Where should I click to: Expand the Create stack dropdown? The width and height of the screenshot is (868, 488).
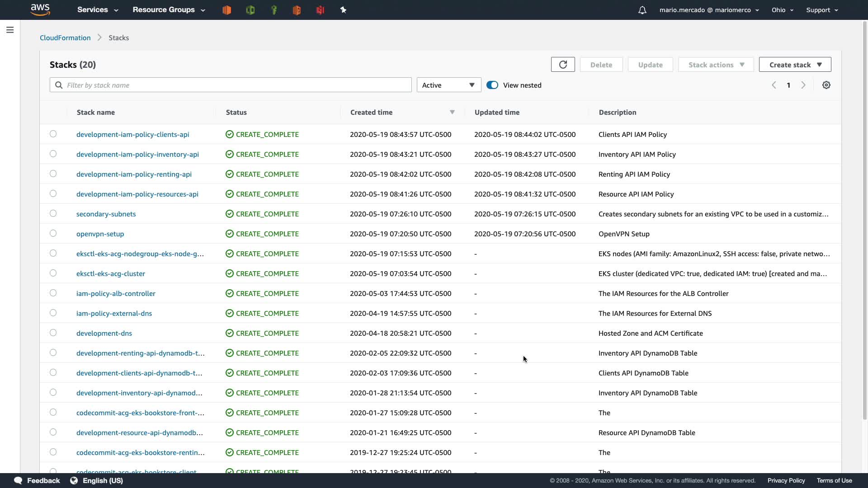click(795, 65)
